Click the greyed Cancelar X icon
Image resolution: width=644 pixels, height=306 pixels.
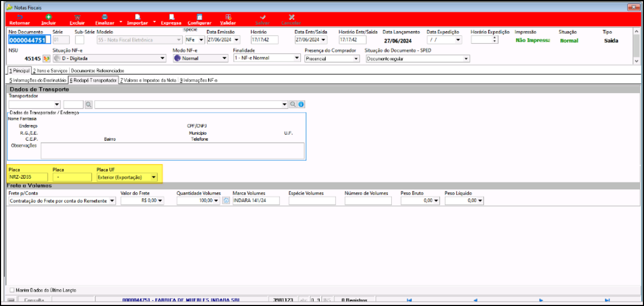point(291,17)
